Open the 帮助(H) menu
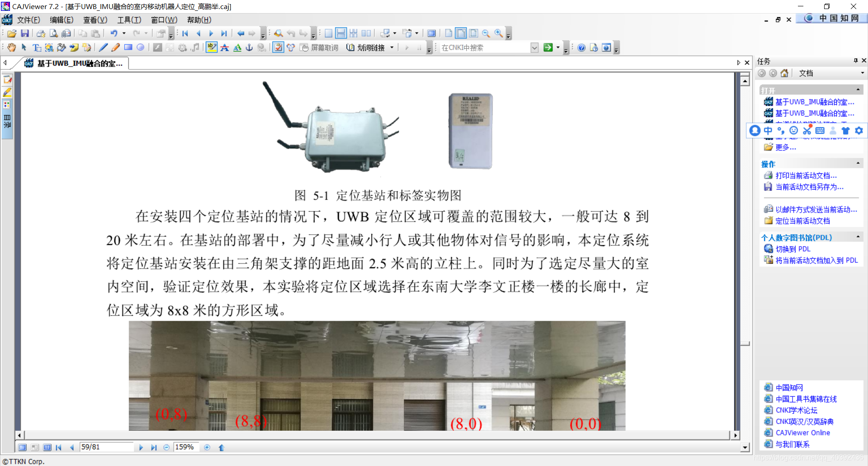This screenshot has height=466, width=868. pyautogui.click(x=199, y=20)
